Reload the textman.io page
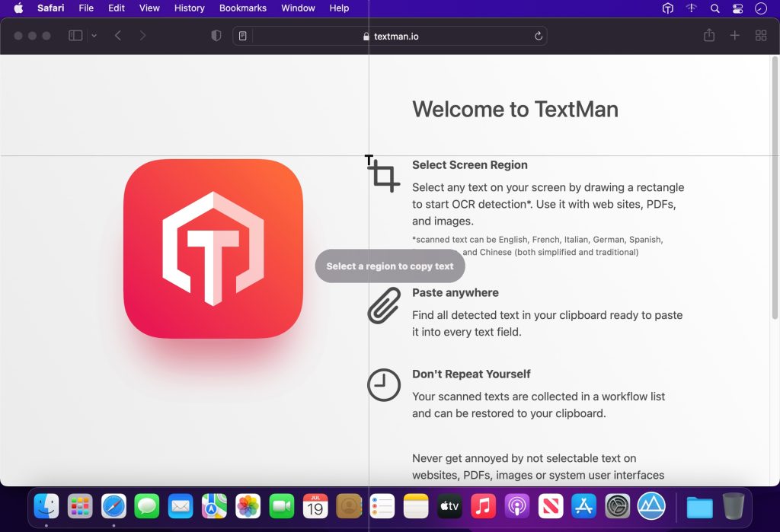The height and width of the screenshot is (532, 780). point(538,35)
